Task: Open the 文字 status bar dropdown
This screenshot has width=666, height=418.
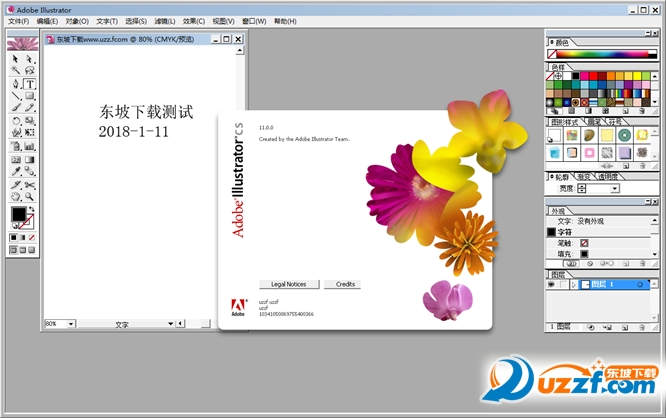Action: coord(170,324)
